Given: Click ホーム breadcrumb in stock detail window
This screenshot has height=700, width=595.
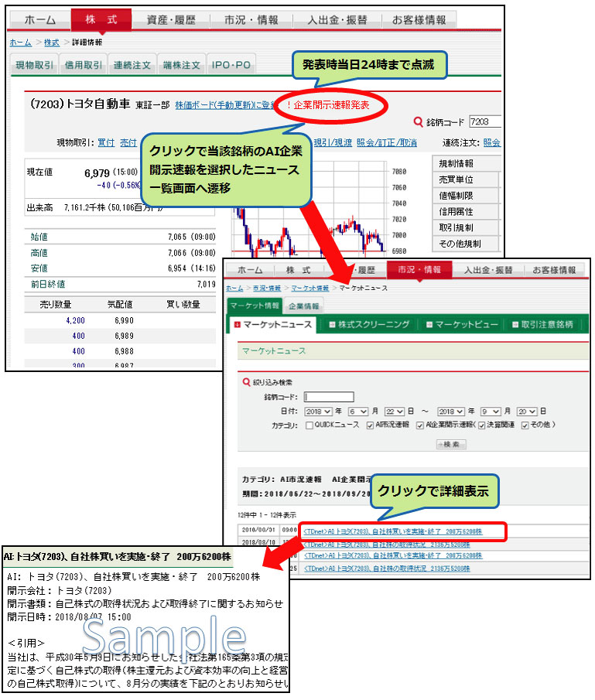Looking at the screenshot, I should click(x=21, y=43).
